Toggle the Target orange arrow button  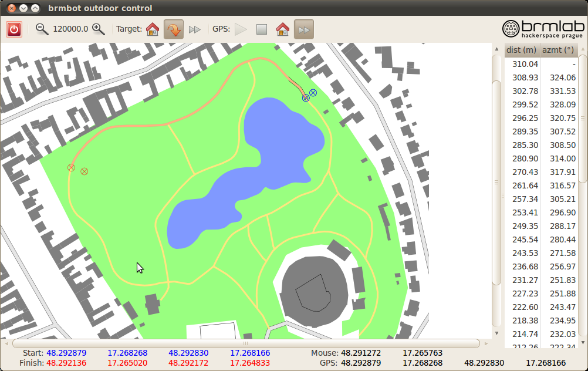(173, 29)
